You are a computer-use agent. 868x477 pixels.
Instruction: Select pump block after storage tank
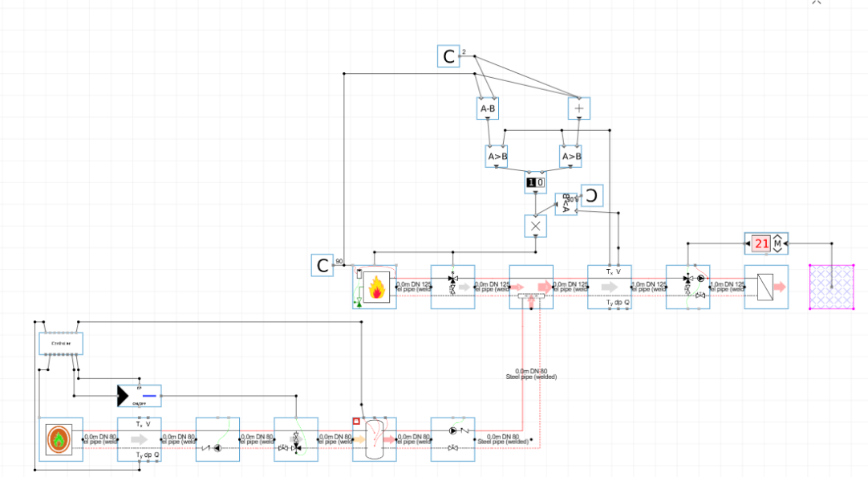pyautogui.click(x=452, y=440)
